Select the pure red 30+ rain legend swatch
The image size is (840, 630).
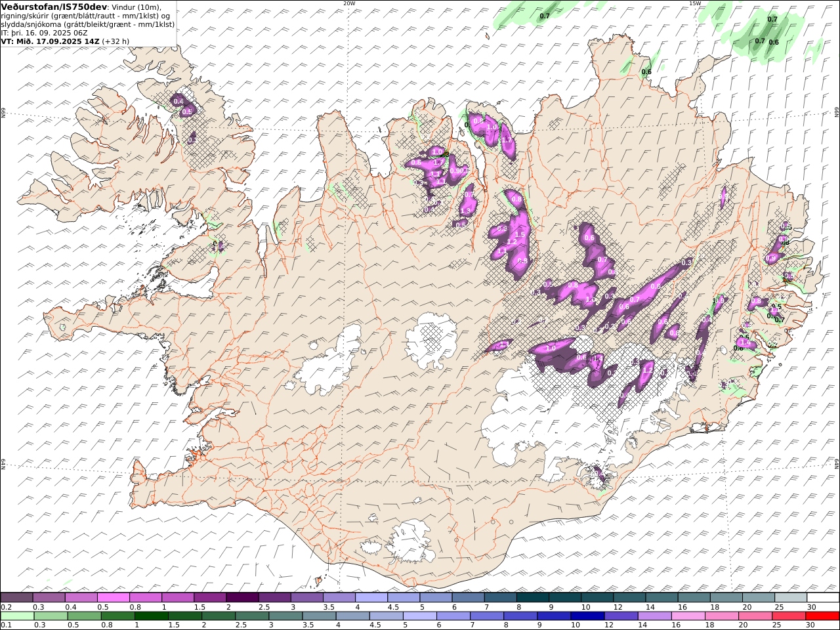pos(822,616)
